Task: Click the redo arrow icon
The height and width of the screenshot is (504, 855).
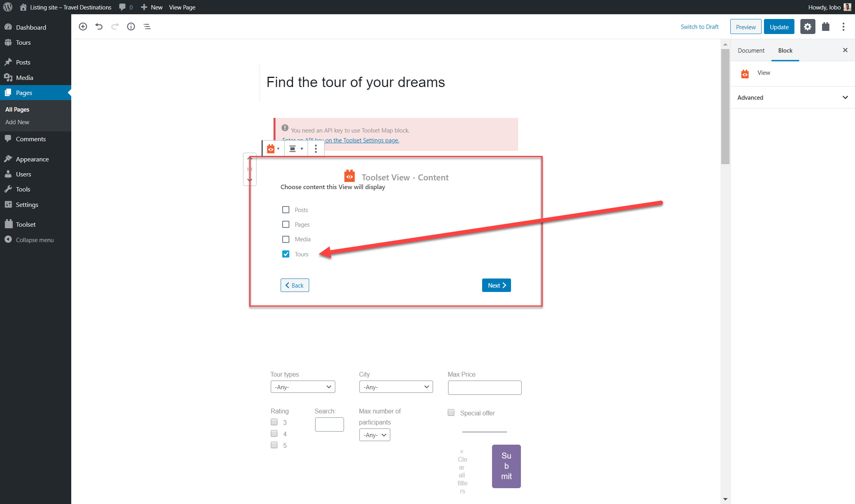Action: coord(115,27)
